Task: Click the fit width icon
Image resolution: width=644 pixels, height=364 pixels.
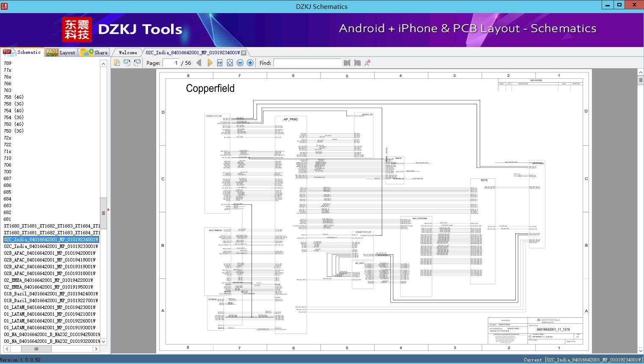Action: click(x=220, y=63)
